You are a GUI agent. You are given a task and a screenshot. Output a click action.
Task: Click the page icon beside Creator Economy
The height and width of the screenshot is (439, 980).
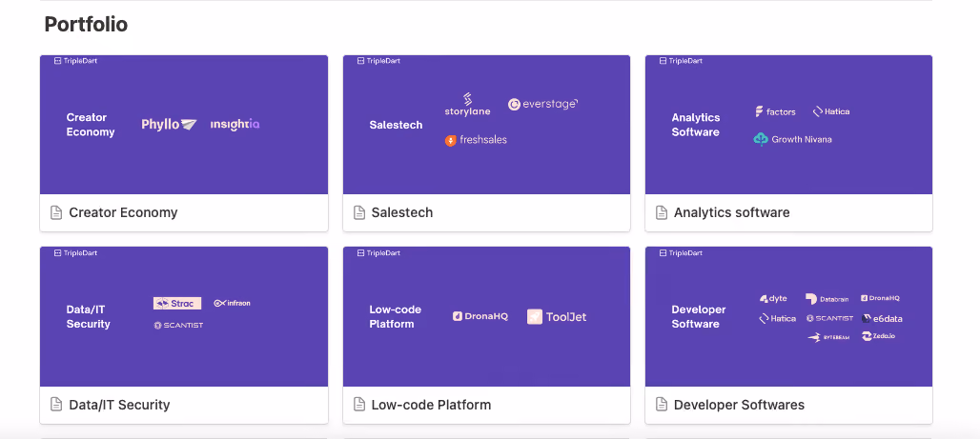[x=56, y=213]
